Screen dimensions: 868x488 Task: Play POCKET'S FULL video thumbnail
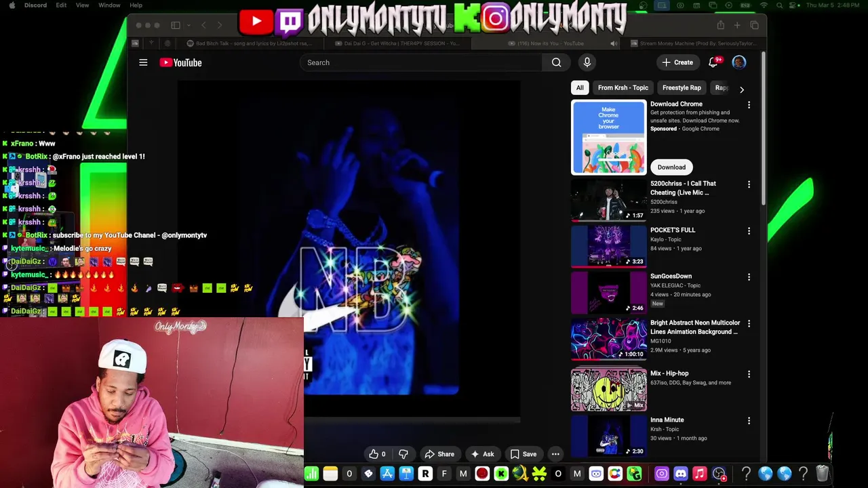tap(609, 246)
